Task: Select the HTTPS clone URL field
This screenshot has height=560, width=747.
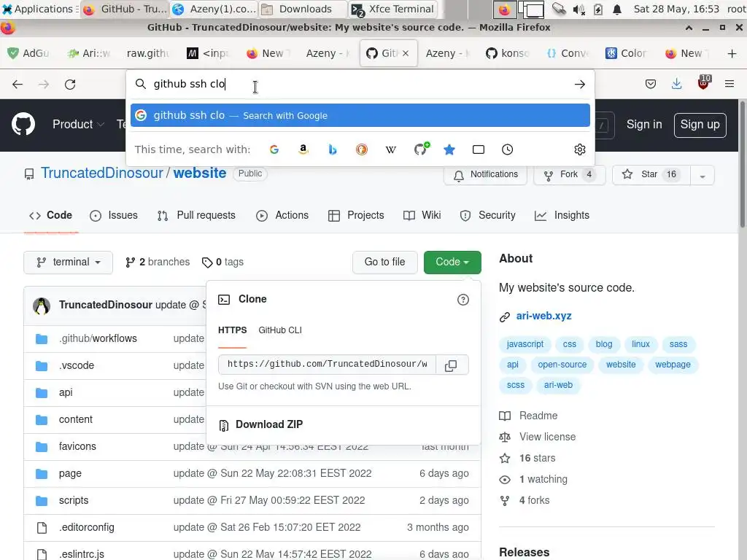Action: coord(327,365)
